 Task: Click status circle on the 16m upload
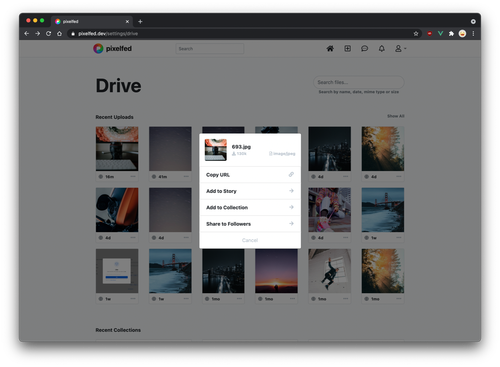[x=101, y=177]
